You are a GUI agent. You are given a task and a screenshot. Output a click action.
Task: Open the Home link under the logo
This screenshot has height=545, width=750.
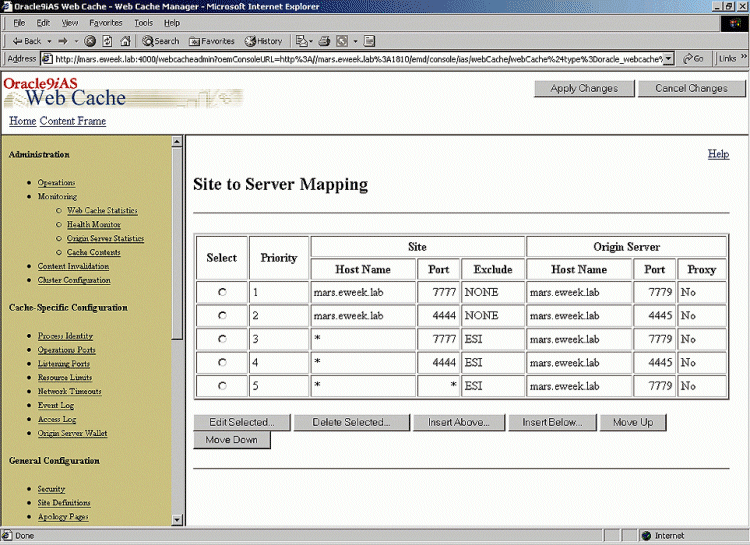coord(22,121)
